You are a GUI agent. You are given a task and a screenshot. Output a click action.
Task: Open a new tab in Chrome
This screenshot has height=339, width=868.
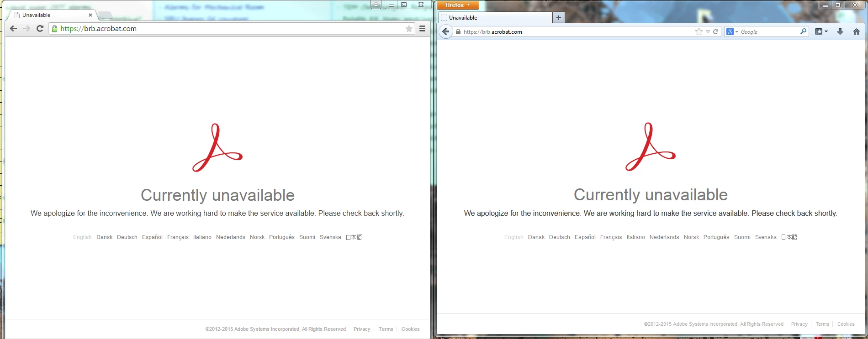(105, 16)
